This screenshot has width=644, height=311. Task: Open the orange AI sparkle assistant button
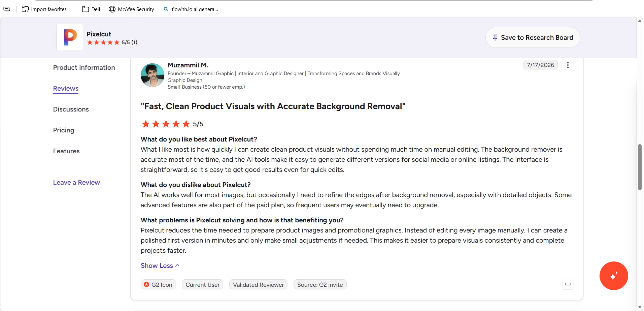[613, 276]
